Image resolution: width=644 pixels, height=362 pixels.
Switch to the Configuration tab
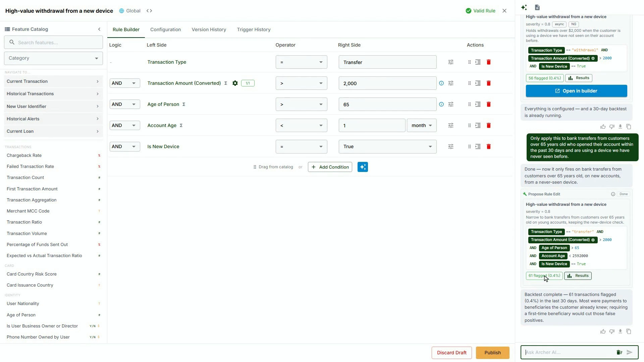pos(165,29)
